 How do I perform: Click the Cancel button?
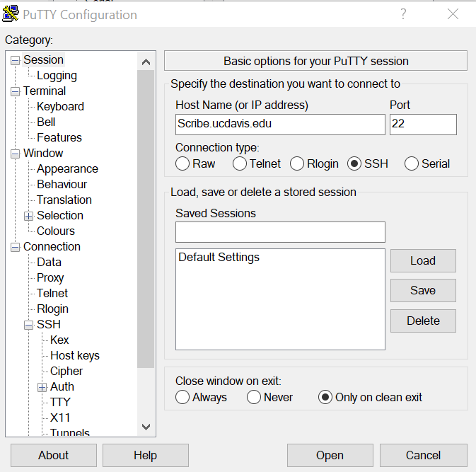423,455
